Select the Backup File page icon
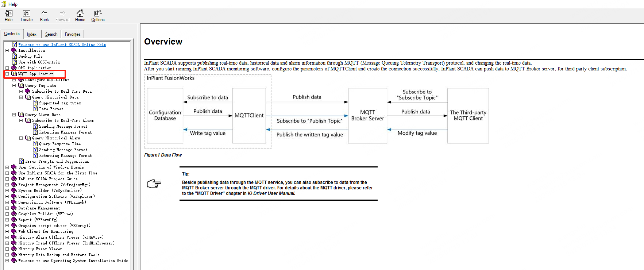 [x=15, y=56]
